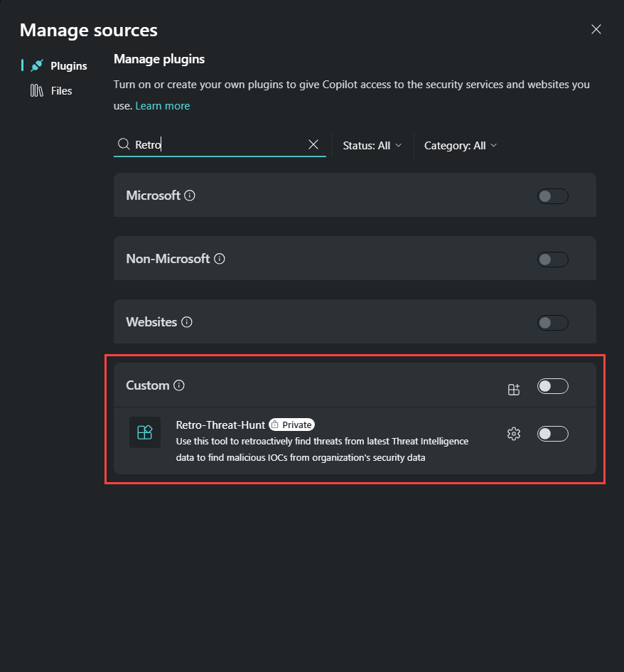Click the books icon beside Files
The height and width of the screenshot is (672, 624).
(x=37, y=91)
